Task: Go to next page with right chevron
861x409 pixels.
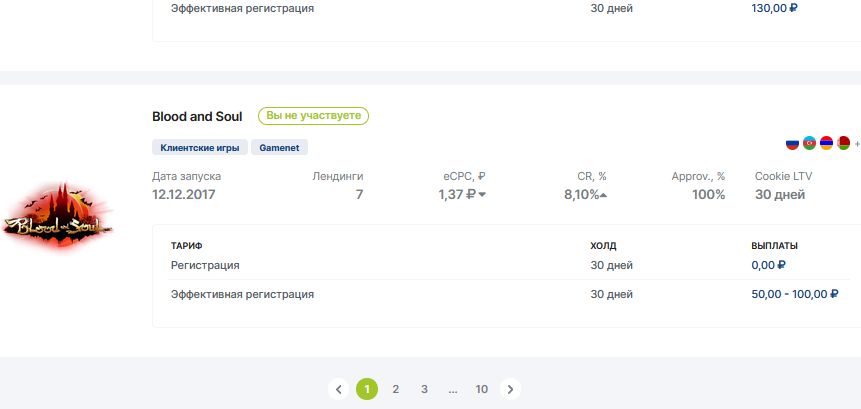Action: click(510, 389)
